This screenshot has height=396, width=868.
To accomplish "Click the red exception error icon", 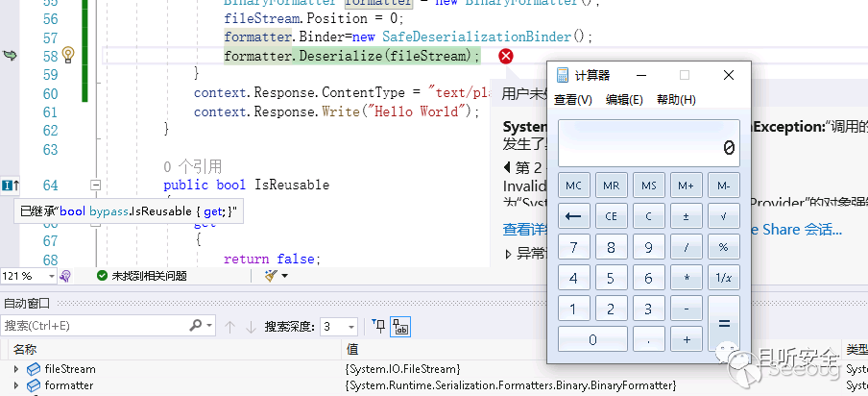I will 506,57.
